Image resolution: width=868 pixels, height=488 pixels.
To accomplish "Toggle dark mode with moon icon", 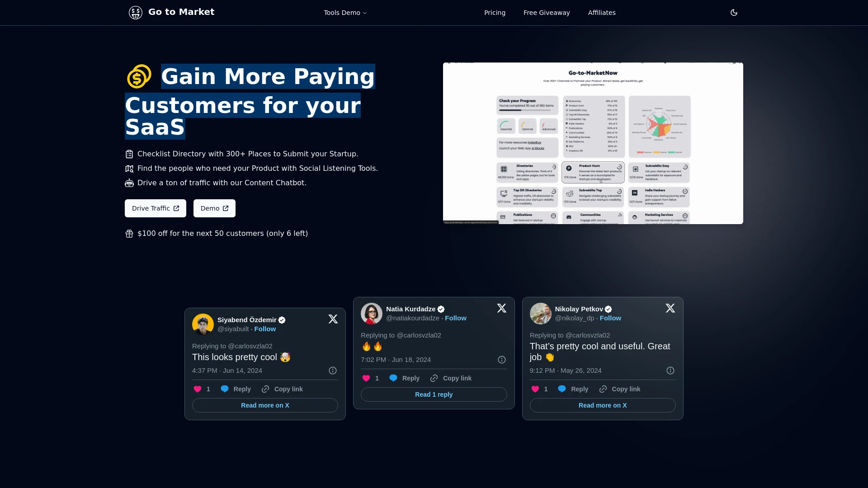I will [734, 13].
